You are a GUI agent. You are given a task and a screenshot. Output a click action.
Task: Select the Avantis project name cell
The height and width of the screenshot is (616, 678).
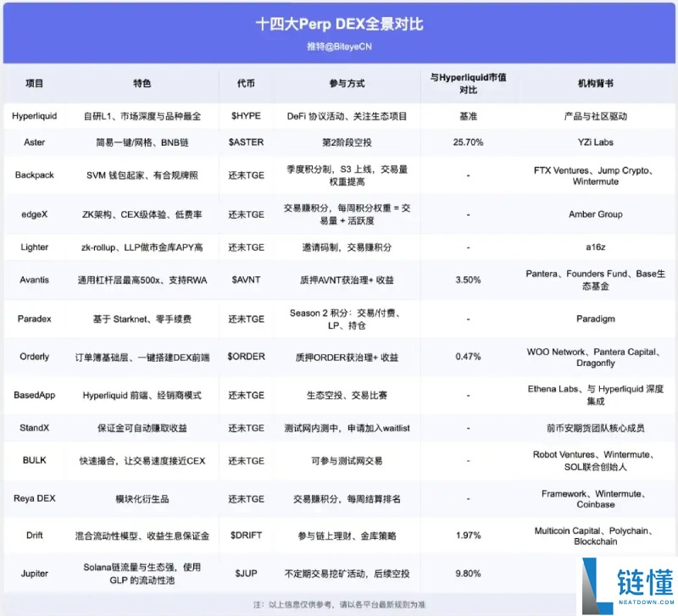coord(34,280)
